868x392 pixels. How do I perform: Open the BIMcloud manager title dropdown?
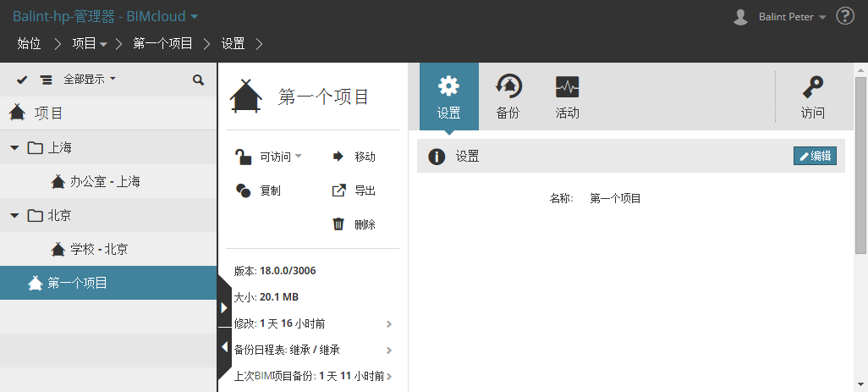[105, 17]
